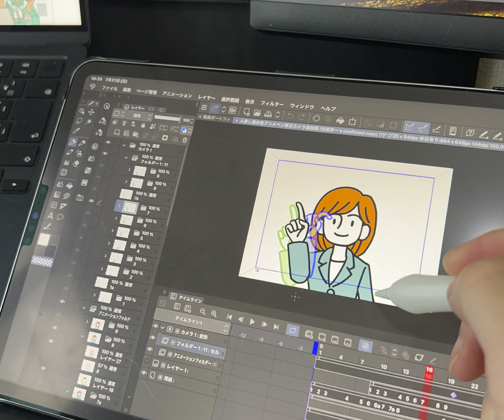Image resolution: width=504 pixels, height=420 pixels.
Task: Open the レイヤー menu
Action: [x=207, y=97]
